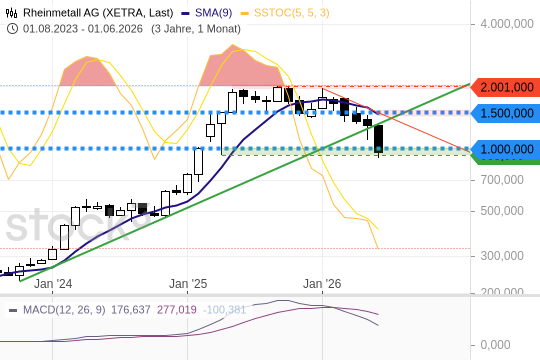Click the MACD value 176,637
This screenshot has width=540, height=360.
131,310
